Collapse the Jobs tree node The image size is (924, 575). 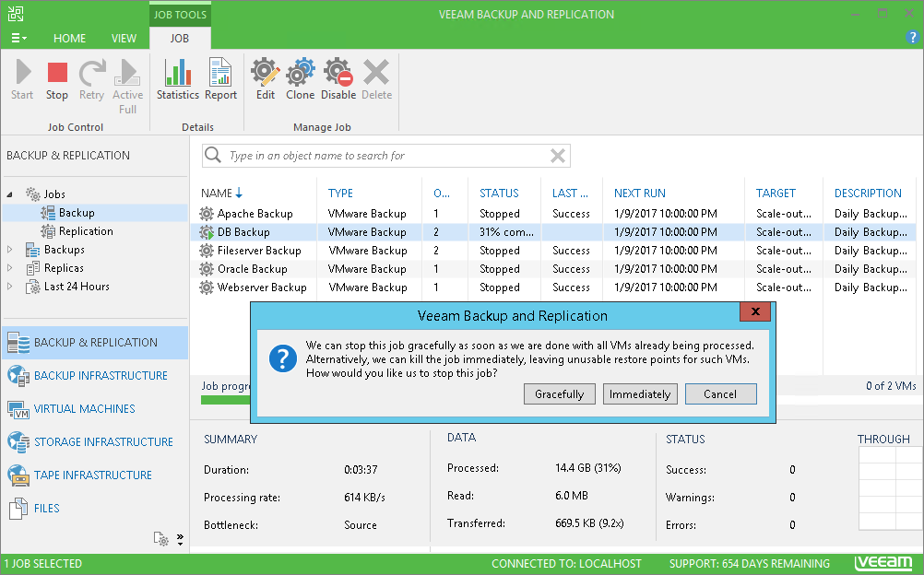coord(10,194)
